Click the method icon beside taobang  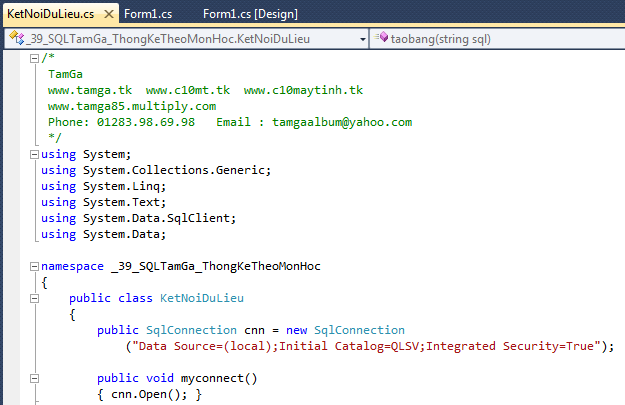pyautogui.click(x=381, y=37)
